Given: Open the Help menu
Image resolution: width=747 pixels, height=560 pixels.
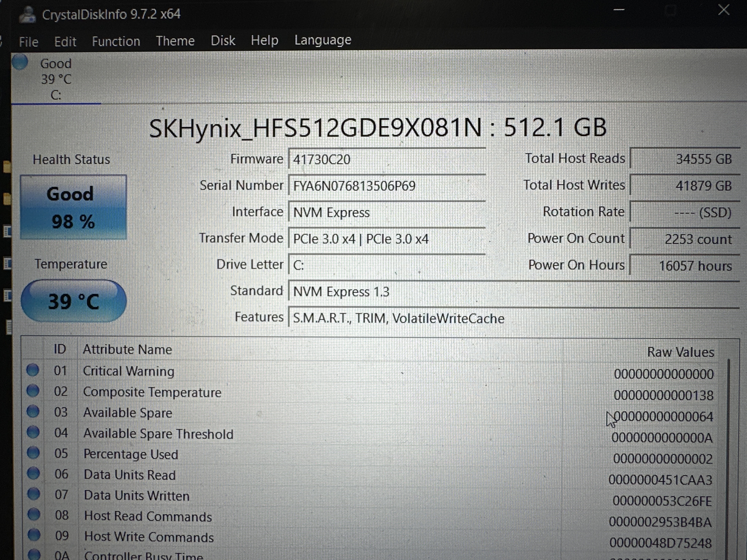Looking at the screenshot, I should click(x=264, y=40).
